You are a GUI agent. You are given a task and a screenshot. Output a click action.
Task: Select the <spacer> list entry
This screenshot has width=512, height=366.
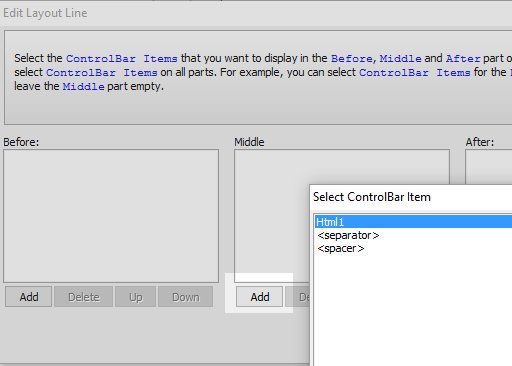point(413,249)
